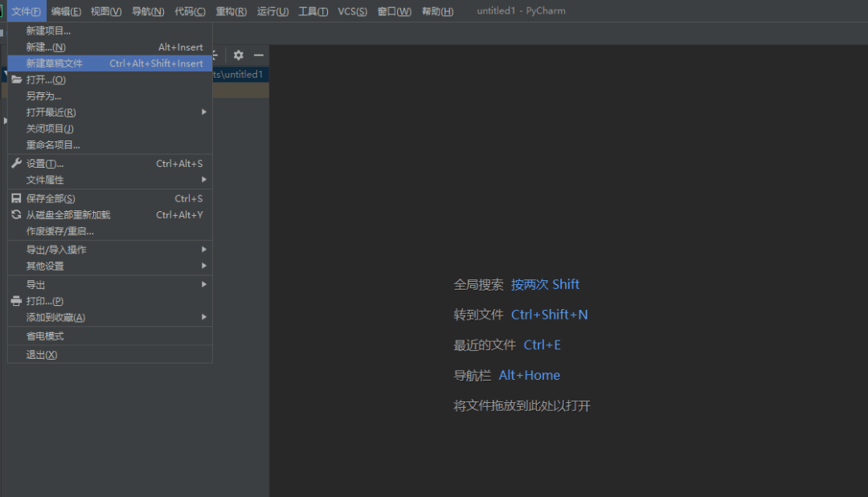Screen dimensions: 868x497
Task: Select 退出 to quit PyCharm
Action: [110, 354]
